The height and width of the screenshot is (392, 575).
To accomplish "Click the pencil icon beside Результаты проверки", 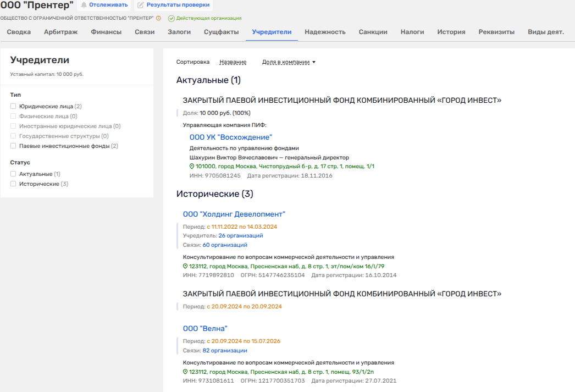I will tap(140, 5).
